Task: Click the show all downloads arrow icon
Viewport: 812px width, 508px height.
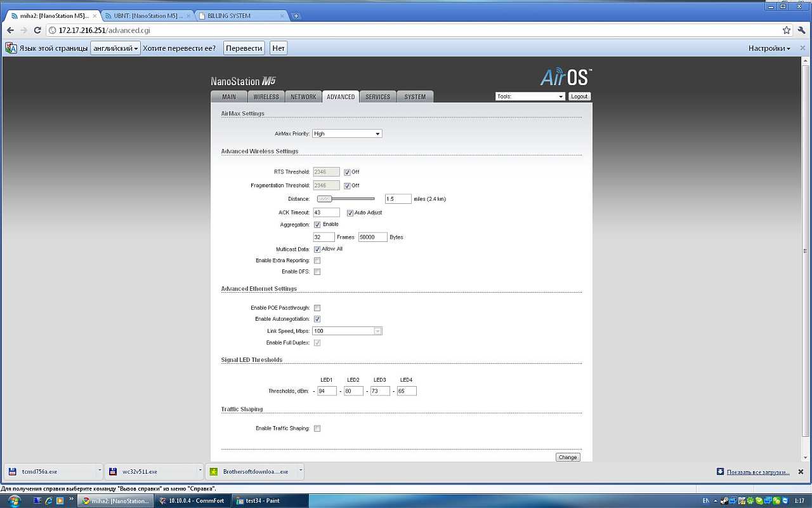Action: [x=720, y=472]
